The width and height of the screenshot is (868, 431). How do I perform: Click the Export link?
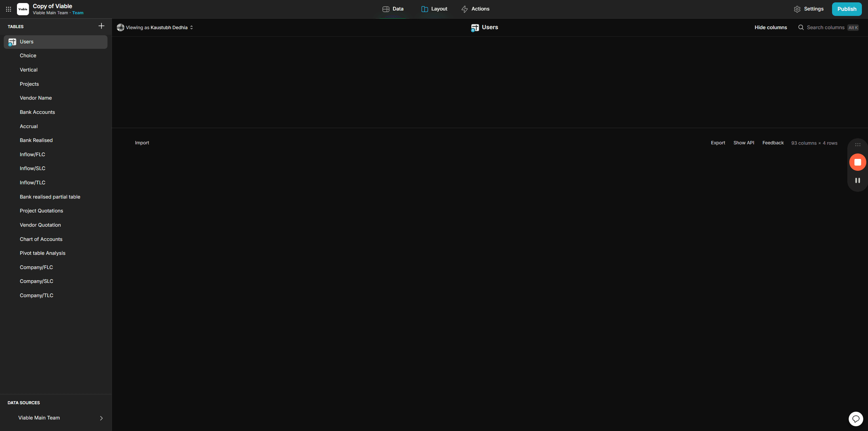pos(718,143)
